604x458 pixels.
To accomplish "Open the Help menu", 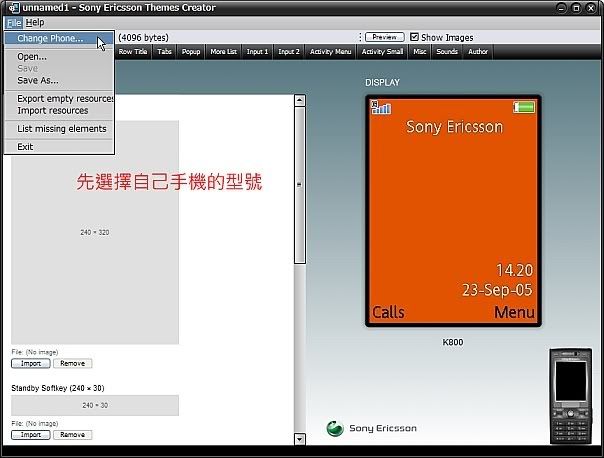I will (x=35, y=22).
